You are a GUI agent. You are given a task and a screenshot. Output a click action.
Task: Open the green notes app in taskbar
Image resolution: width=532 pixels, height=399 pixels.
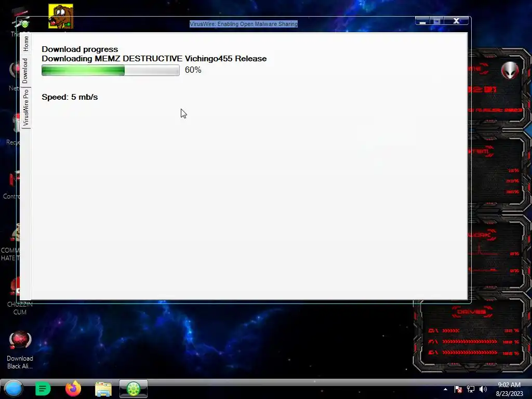(x=43, y=389)
